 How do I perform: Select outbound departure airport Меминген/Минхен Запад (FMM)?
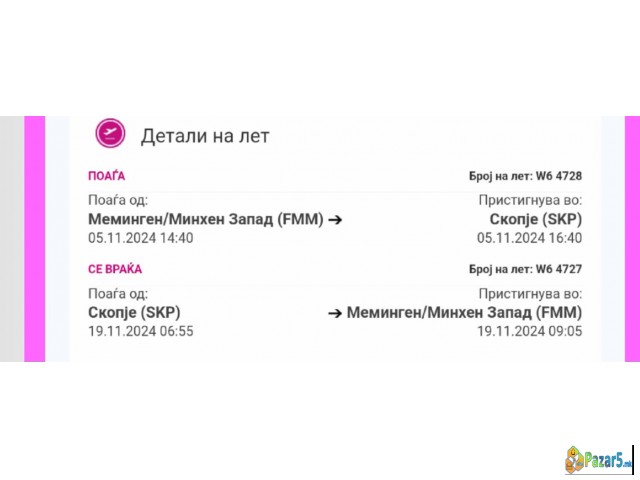pyautogui.click(x=206, y=219)
